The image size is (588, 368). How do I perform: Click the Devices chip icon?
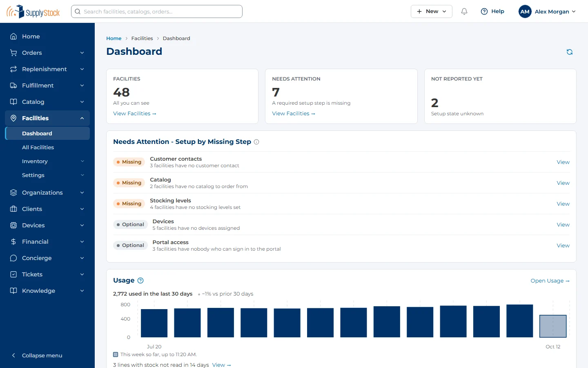[x=13, y=225]
